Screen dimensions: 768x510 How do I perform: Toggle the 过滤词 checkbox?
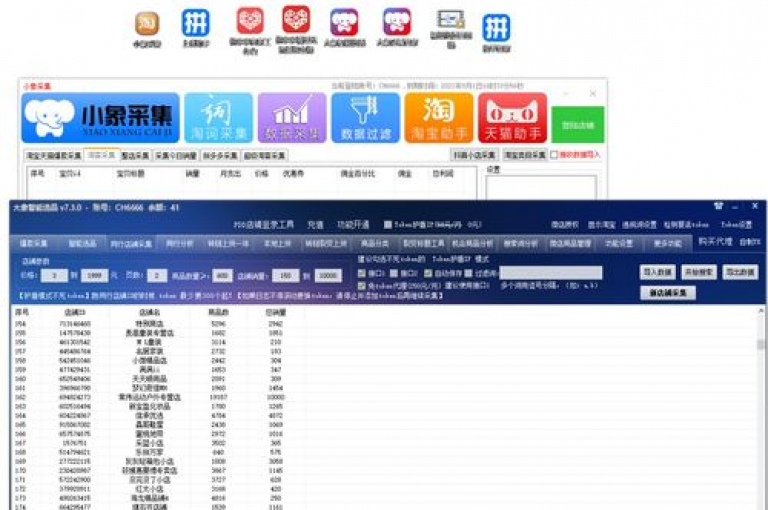[x=468, y=273]
